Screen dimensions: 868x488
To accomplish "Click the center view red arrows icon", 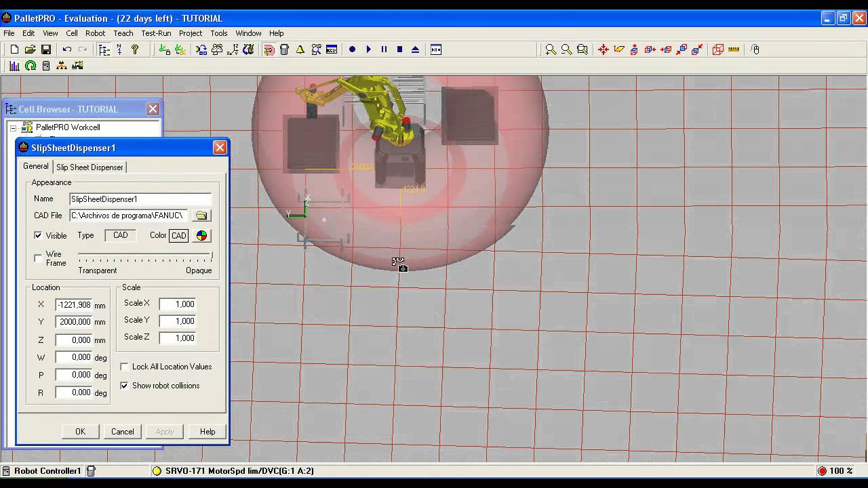I will [x=603, y=49].
